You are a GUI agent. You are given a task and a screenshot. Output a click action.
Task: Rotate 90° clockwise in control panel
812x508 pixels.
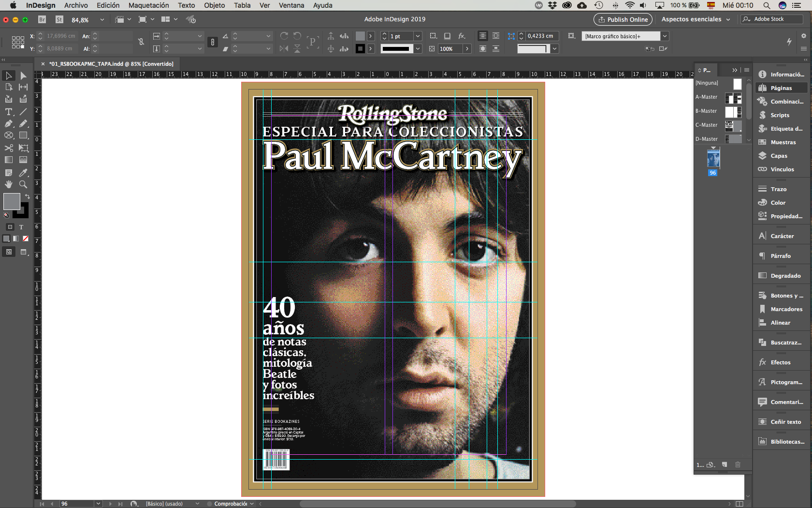[x=284, y=36]
